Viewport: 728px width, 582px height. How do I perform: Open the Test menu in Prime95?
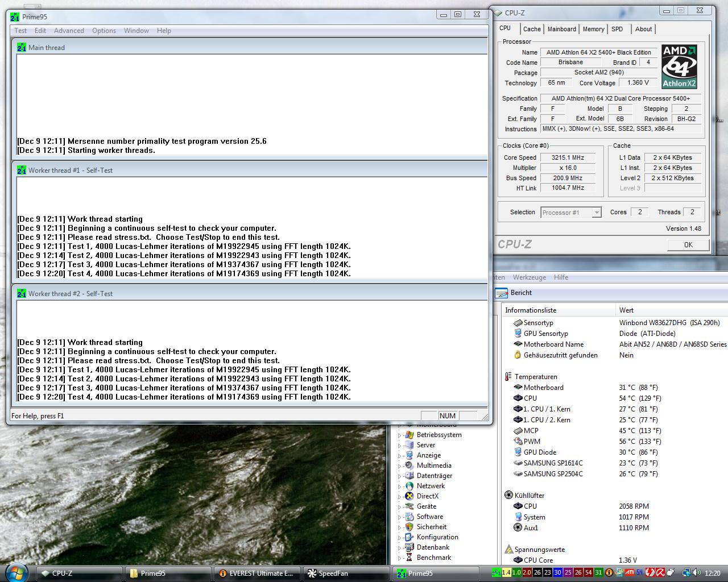pos(20,31)
